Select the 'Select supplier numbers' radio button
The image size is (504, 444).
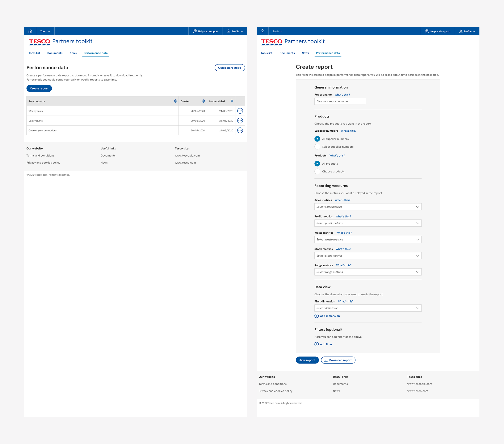point(317,147)
